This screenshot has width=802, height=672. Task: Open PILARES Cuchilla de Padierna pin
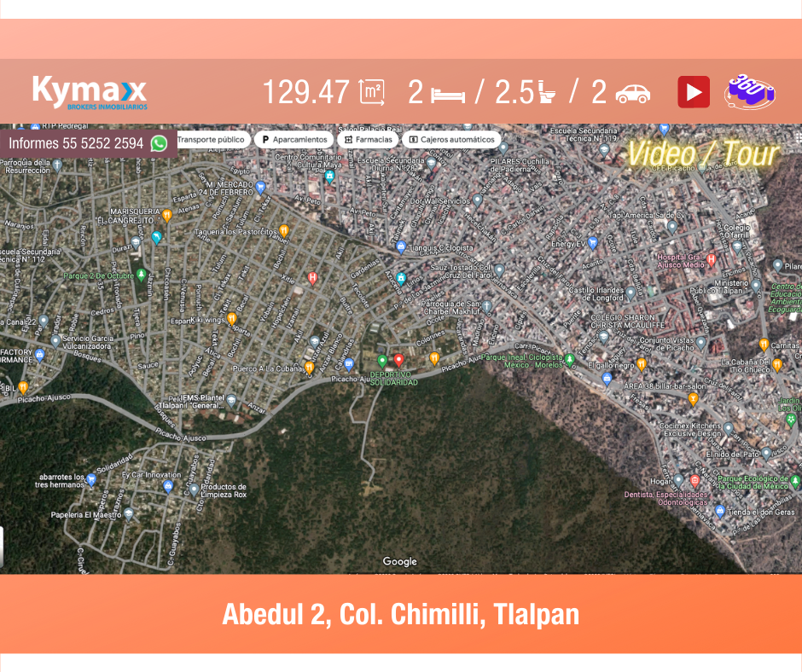click(503, 148)
